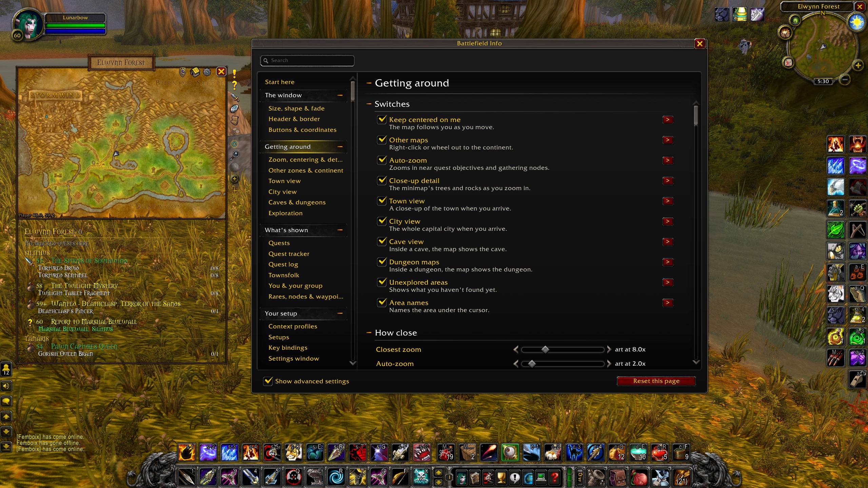Toggle the Other maps checkbox
Viewport: 868px width, 488px height.
coord(382,140)
